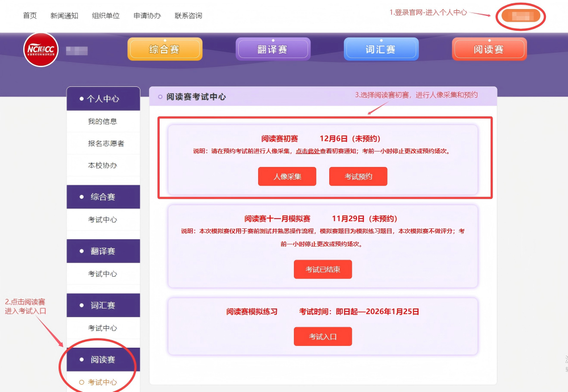Open the 综合赛 competition entry
The height and width of the screenshot is (392, 568).
(x=164, y=49)
